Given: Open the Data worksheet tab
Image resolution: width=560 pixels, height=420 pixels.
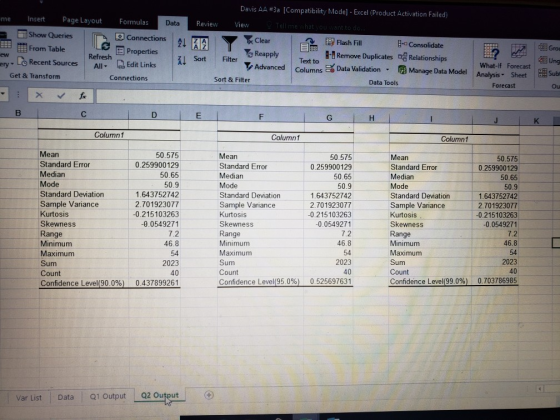Looking at the screenshot, I should point(66,397).
